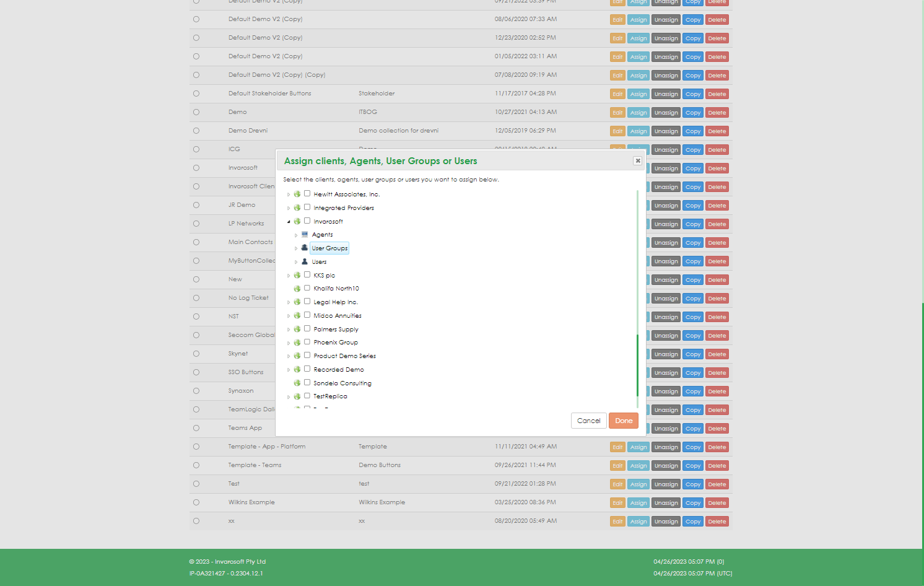Select radio button for Default Stakeholder Buttons
The width and height of the screenshot is (924, 586).
(x=196, y=94)
